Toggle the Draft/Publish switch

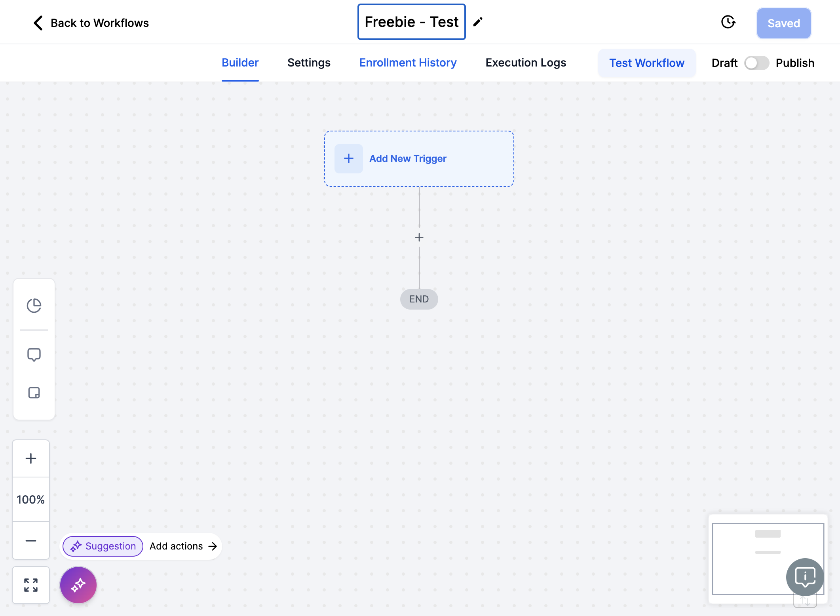[756, 63]
